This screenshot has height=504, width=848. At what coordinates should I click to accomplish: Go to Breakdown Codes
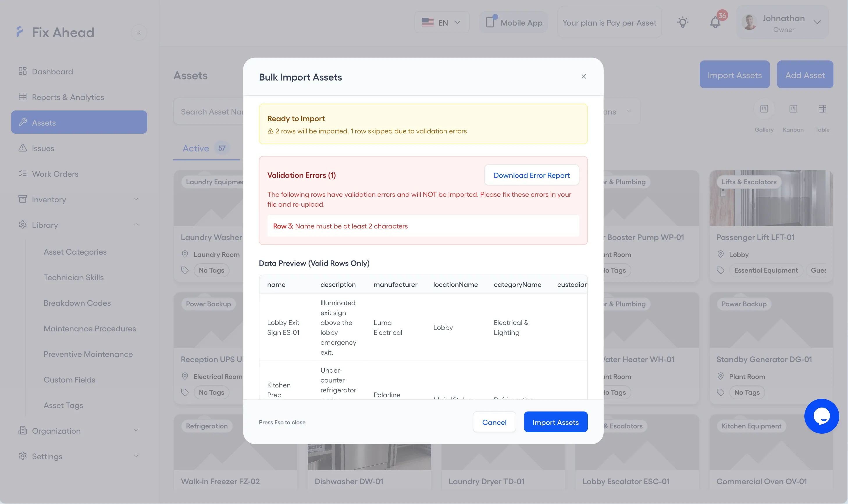77,303
